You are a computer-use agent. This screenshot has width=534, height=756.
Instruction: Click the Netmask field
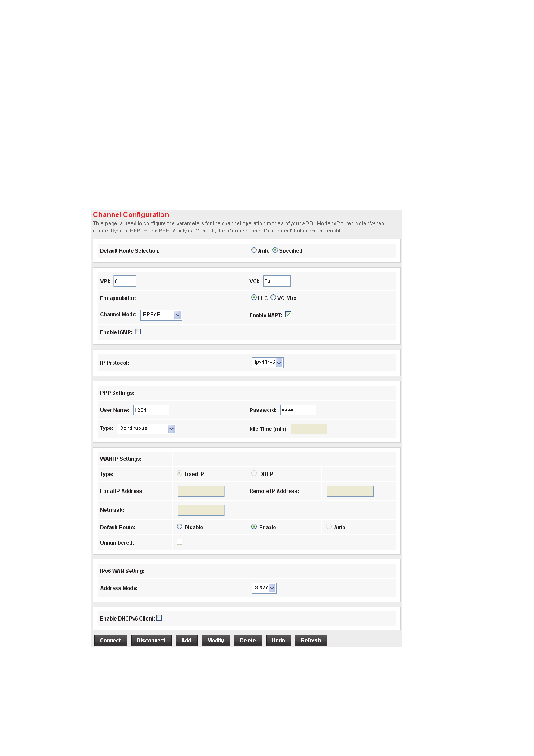click(x=201, y=510)
